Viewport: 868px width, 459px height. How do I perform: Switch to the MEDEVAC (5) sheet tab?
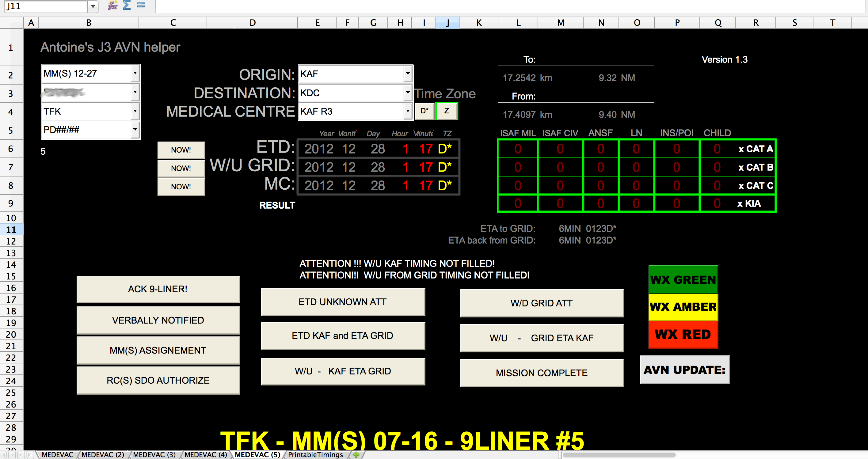pos(257,455)
